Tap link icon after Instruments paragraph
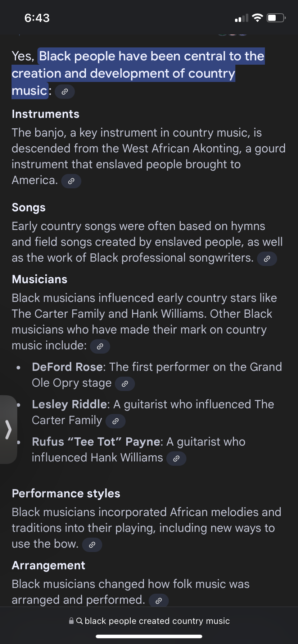 [71, 181]
